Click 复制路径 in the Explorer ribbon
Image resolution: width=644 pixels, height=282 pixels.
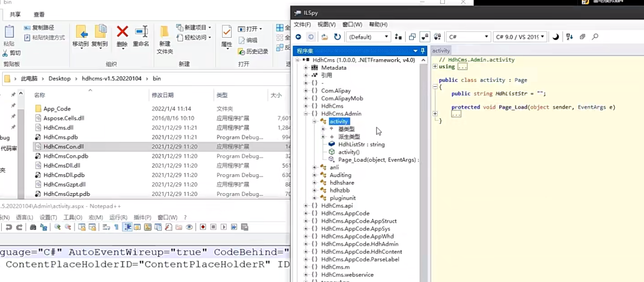[39, 28]
